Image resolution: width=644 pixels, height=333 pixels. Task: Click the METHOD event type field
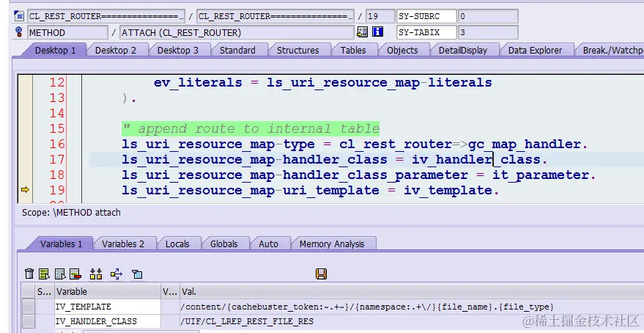tap(67, 32)
